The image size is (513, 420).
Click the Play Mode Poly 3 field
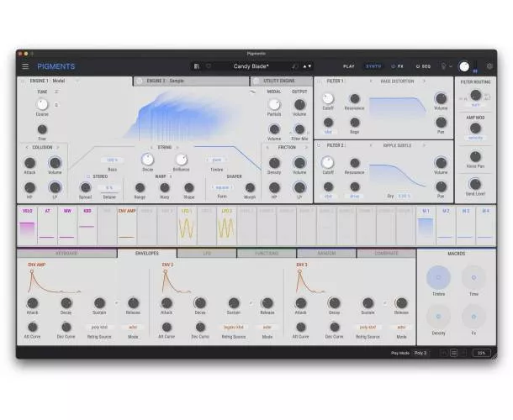420,353
